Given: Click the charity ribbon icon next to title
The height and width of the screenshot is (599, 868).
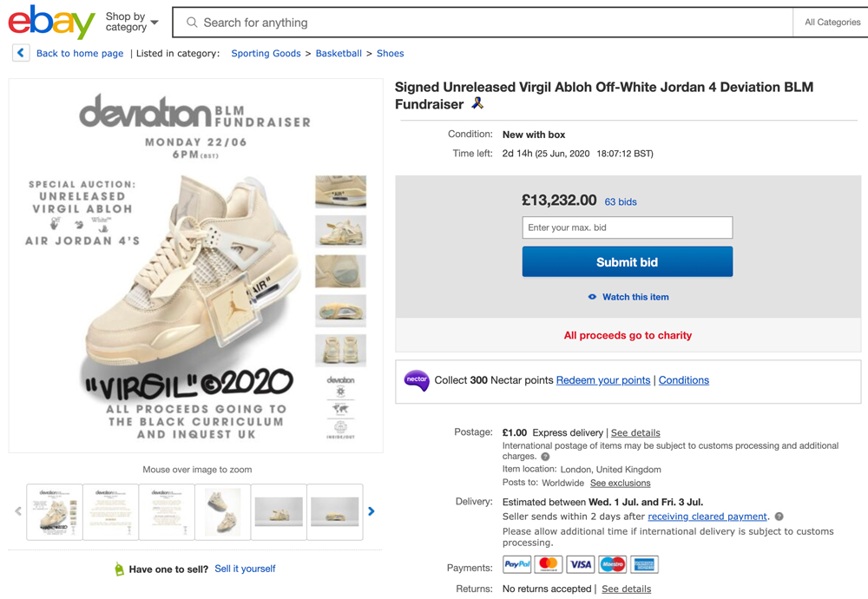Looking at the screenshot, I should [x=477, y=103].
